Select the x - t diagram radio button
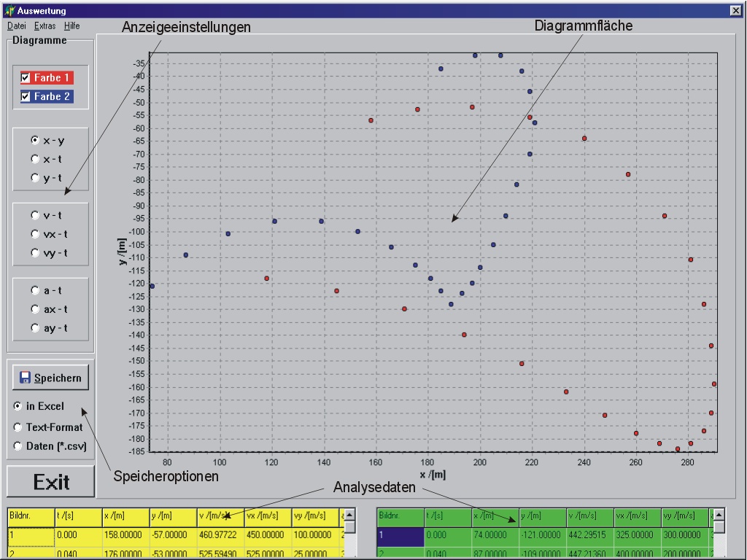 coord(35,159)
